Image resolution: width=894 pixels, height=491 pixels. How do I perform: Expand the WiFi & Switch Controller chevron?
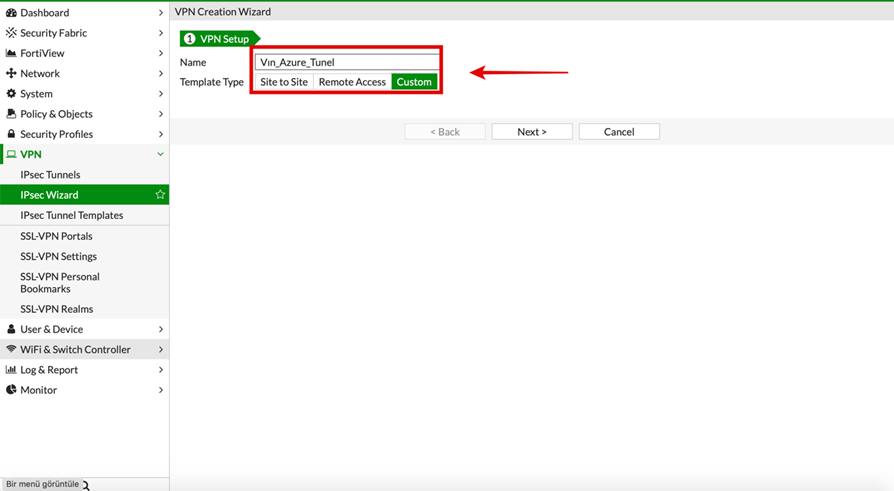[x=161, y=350]
